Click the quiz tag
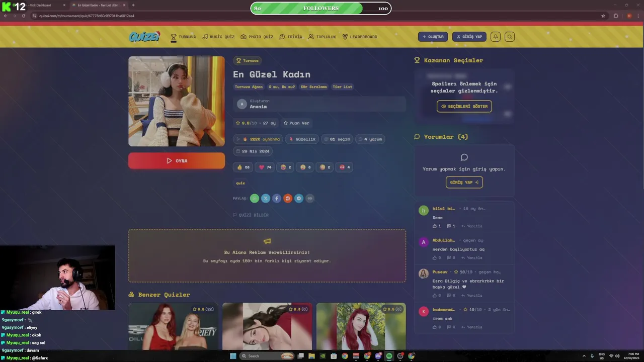 [240, 183]
